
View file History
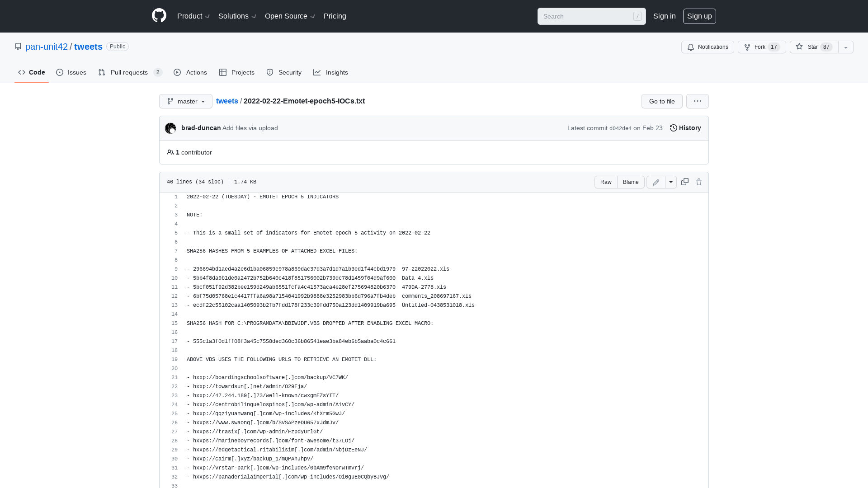coord(685,128)
